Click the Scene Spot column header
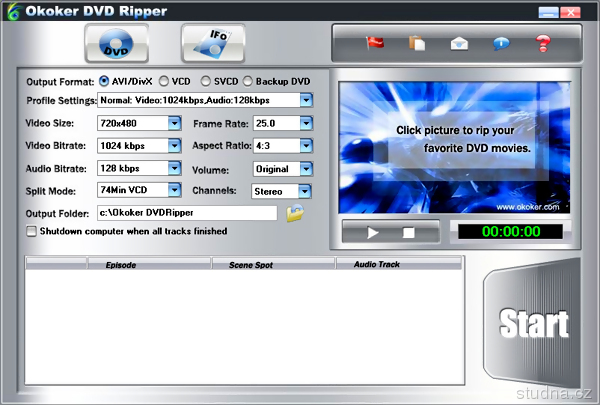 tap(273, 264)
